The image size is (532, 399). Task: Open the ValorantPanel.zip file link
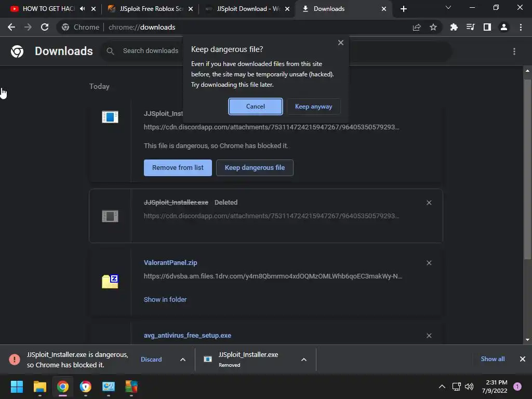[x=170, y=262]
